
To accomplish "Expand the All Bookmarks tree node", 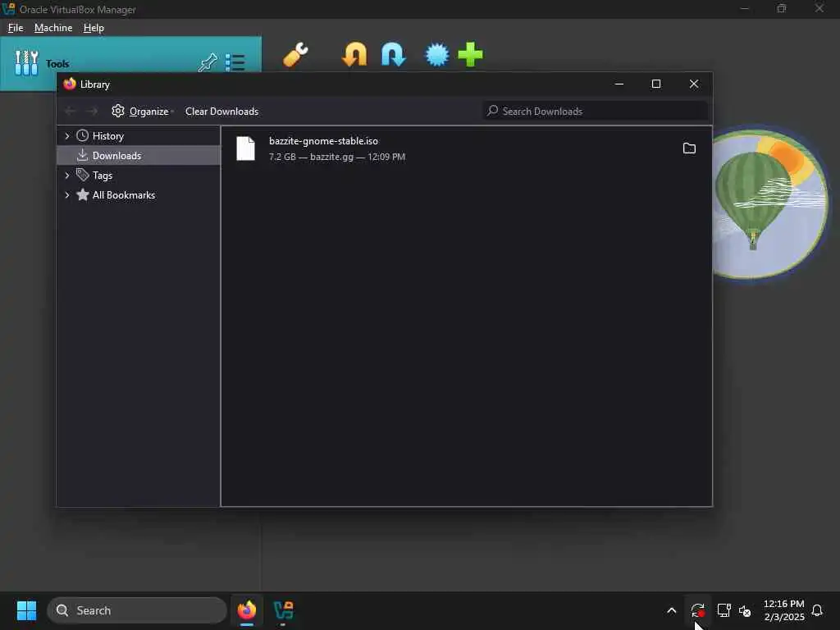I will click(x=67, y=195).
